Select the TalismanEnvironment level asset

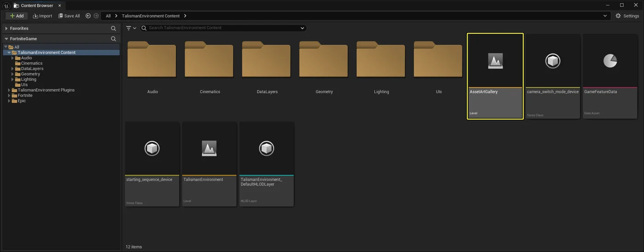coord(209,164)
